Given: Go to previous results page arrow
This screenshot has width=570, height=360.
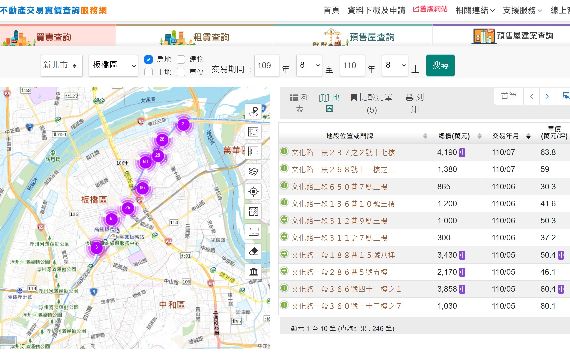Looking at the screenshot, I should [x=531, y=96].
